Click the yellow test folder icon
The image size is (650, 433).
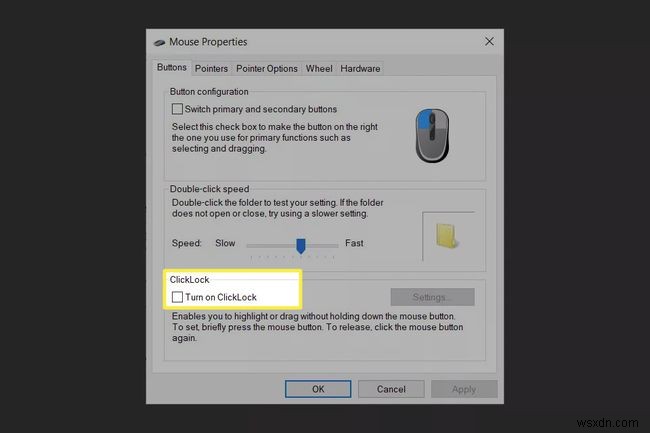pos(446,236)
